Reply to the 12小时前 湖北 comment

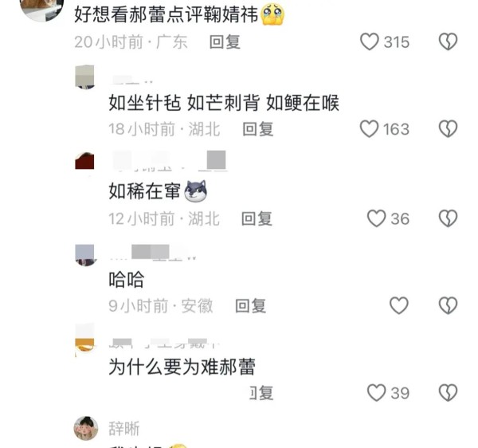257,218
